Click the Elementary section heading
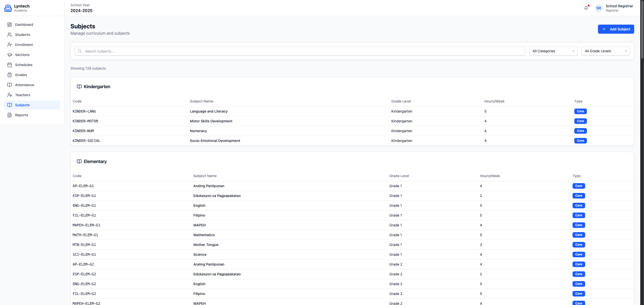644x305 pixels. [95, 162]
